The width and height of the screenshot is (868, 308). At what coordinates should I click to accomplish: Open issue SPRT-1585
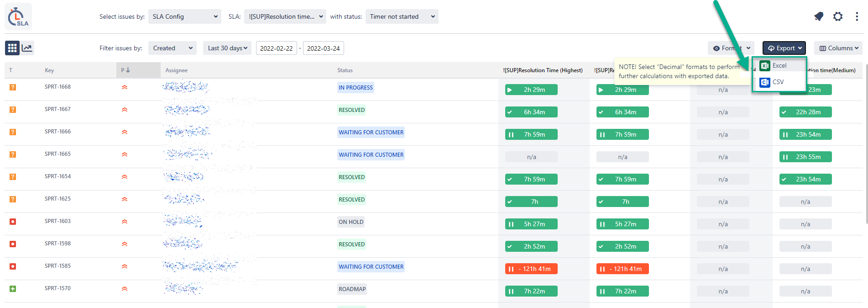tap(58, 266)
